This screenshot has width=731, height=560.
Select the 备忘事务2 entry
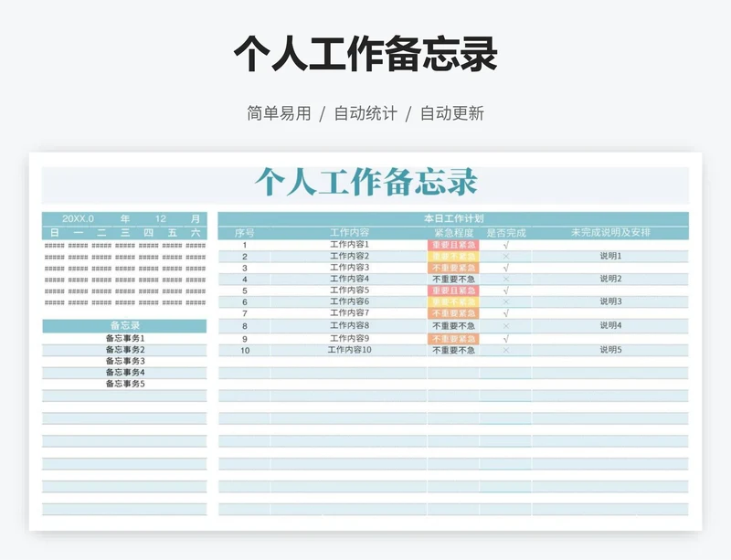point(125,350)
